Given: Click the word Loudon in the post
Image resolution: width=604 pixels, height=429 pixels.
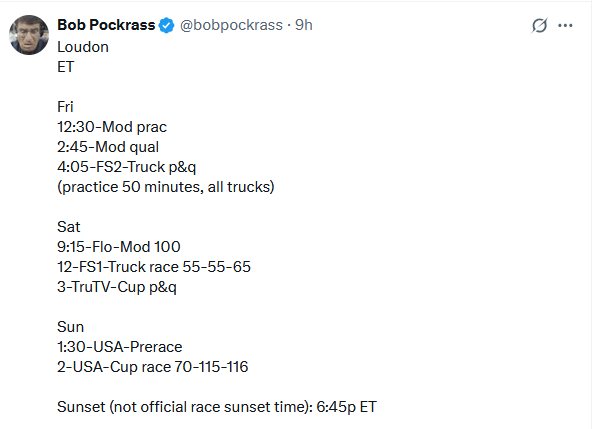Looking at the screenshot, I should pyautogui.click(x=83, y=47).
